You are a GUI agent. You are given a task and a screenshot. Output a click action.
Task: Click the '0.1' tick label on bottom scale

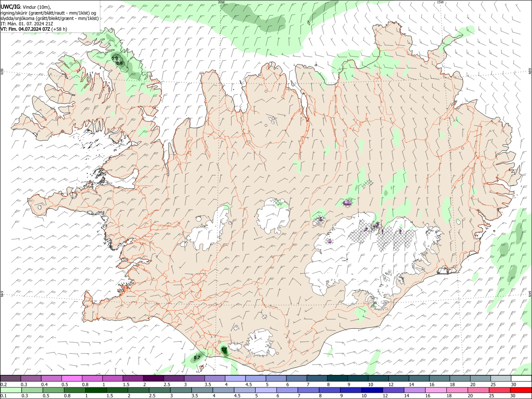3,396
